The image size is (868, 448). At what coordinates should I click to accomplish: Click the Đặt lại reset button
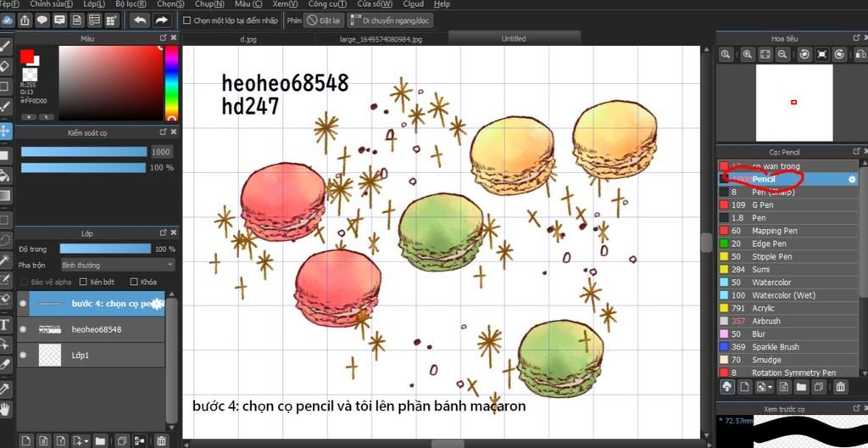(x=325, y=20)
